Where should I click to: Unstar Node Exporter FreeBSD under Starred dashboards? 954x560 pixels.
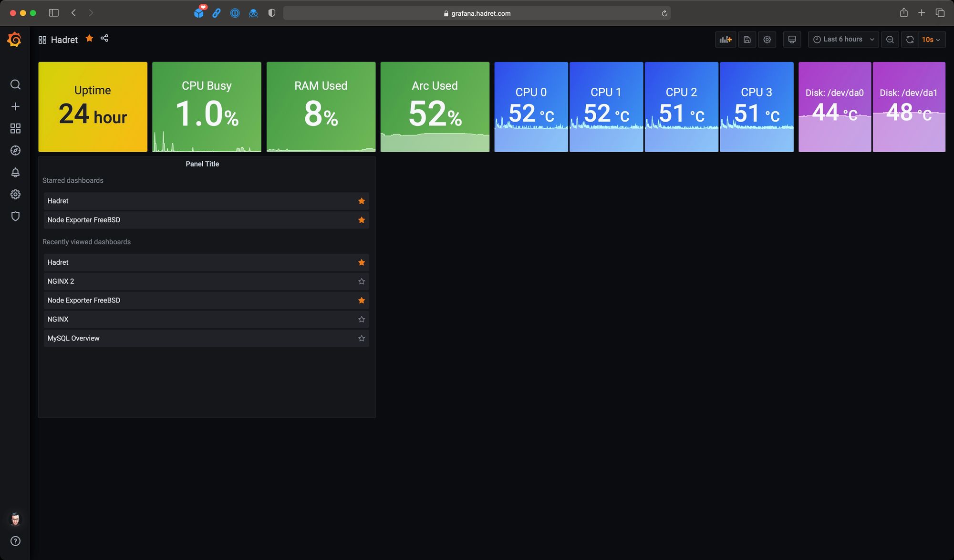tap(361, 220)
